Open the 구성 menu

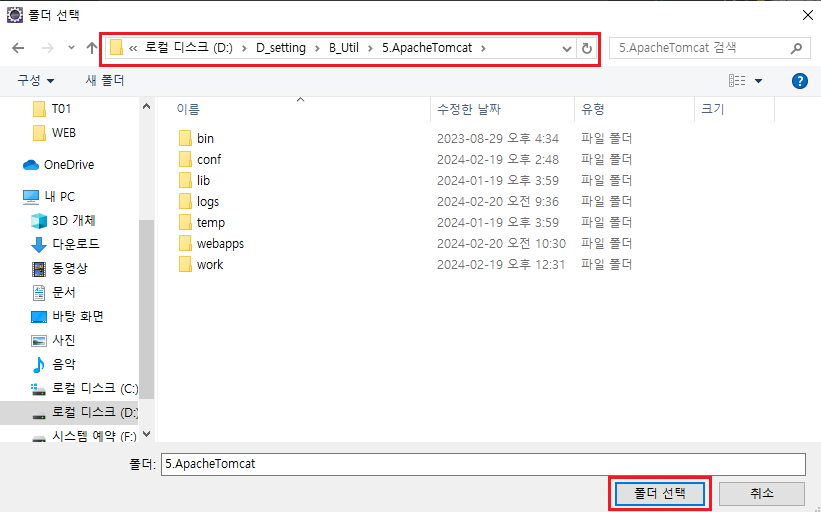point(36,81)
